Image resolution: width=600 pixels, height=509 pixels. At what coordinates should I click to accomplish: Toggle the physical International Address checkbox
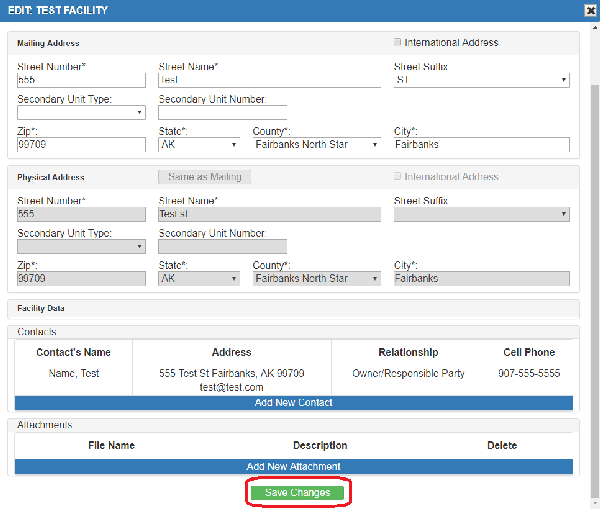coord(398,177)
